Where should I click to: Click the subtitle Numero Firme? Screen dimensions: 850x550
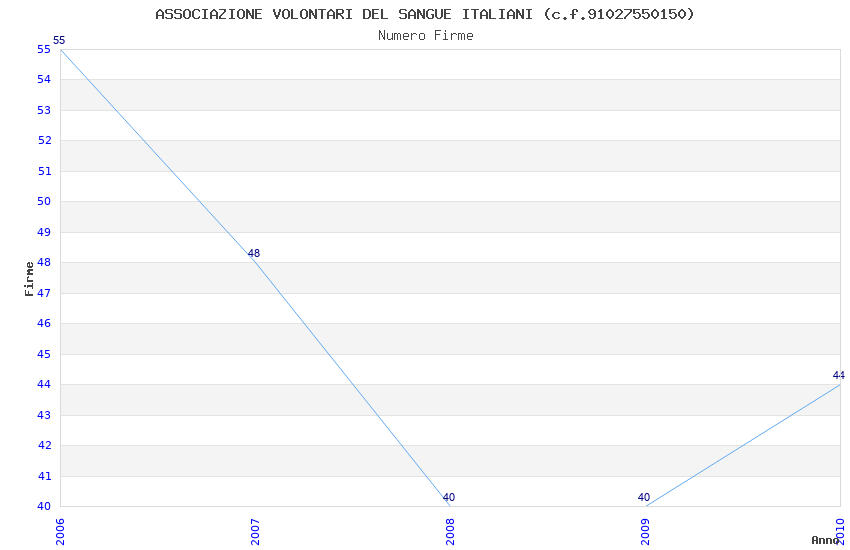(426, 36)
